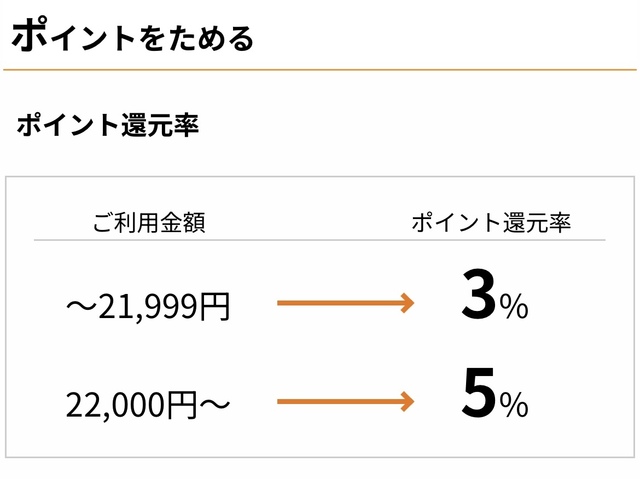Image resolution: width=640 pixels, height=479 pixels.
Task: Click the 円 character after 22,000
Action: [x=183, y=404]
